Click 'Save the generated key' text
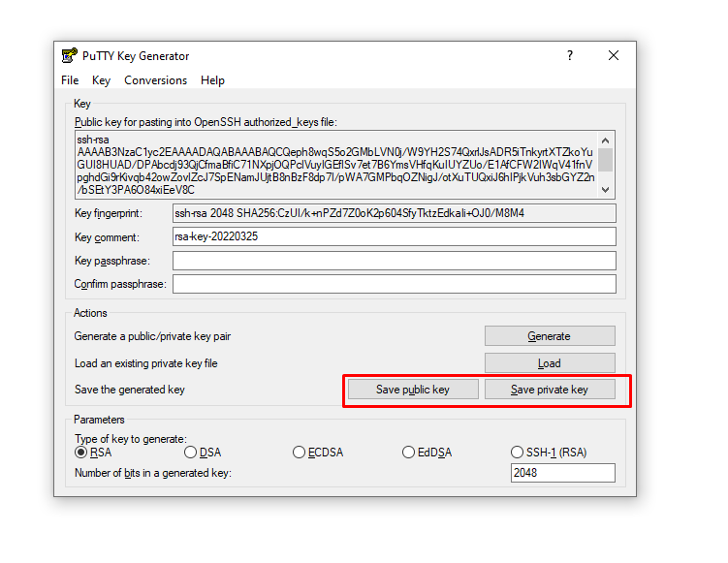728x563 pixels. coord(130,390)
